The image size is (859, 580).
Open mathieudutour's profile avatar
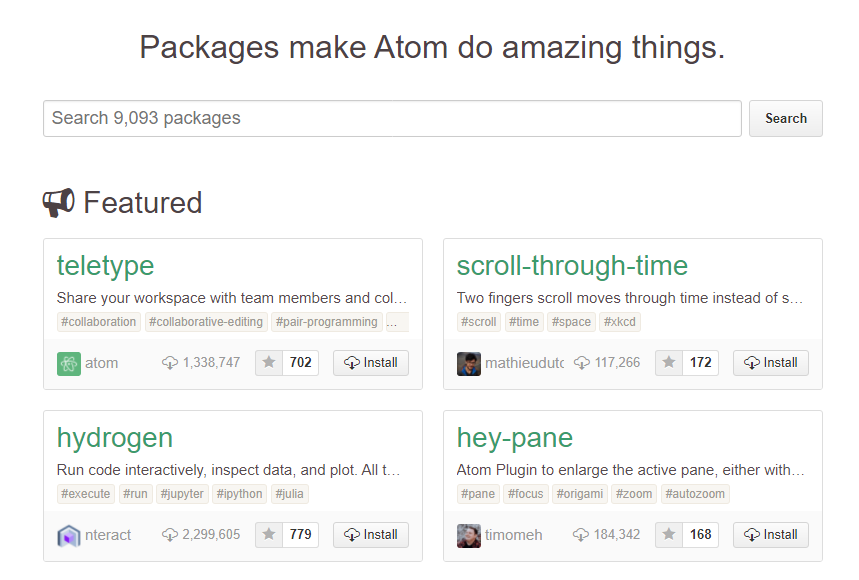(x=469, y=364)
